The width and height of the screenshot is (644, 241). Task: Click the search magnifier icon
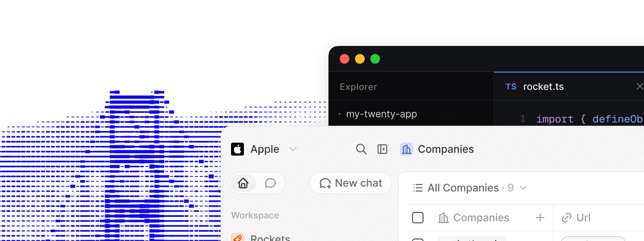361,149
